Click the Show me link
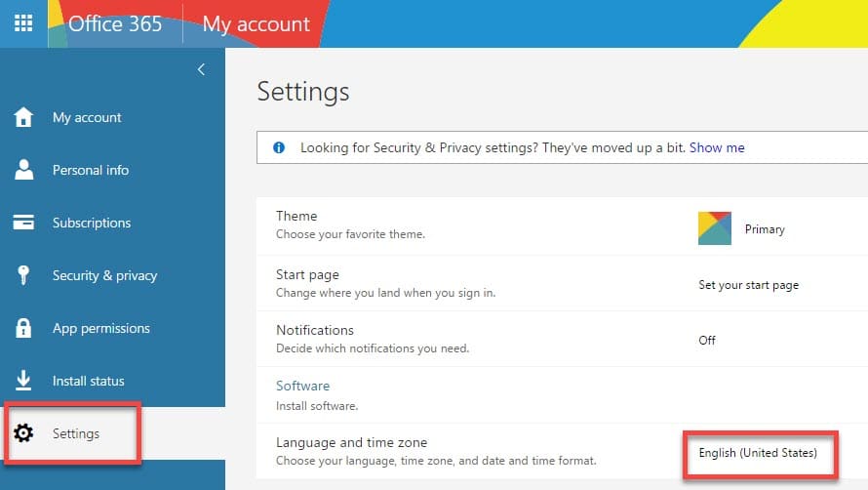Image resolution: width=868 pixels, height=490 pixels. click(x=717, y=148)
